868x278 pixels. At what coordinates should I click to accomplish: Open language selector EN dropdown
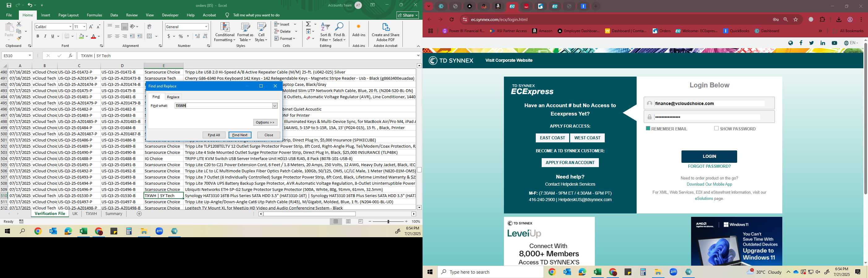(x=851, y=43)
